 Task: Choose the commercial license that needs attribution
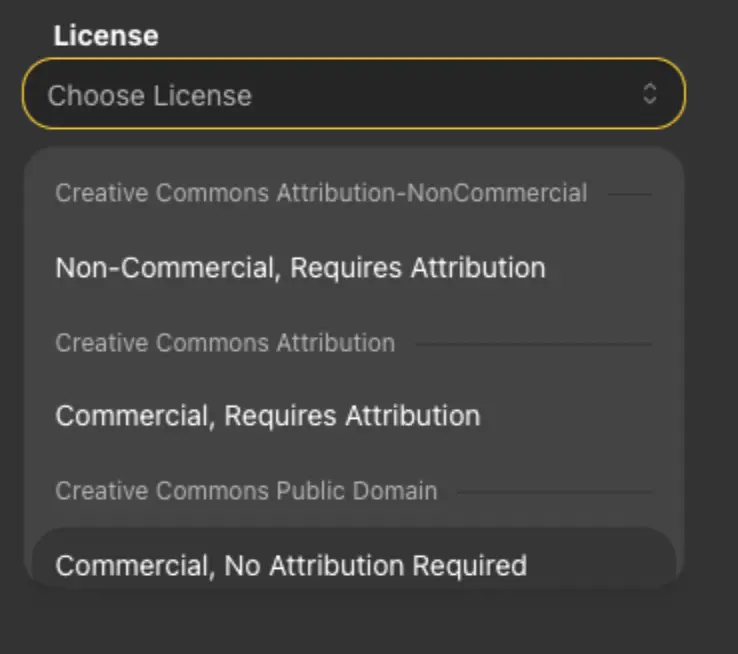pyautogui.click(x=267, y=416)
